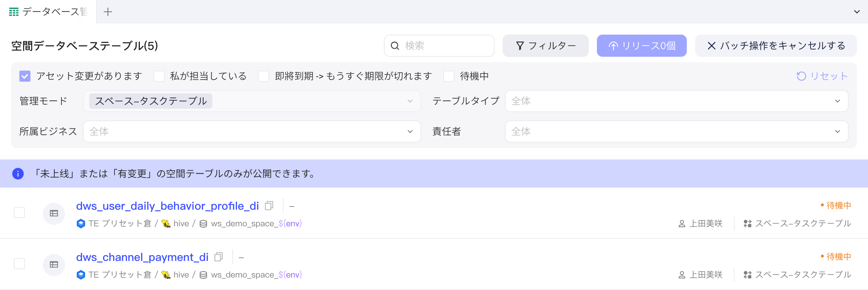The width and height of the screenshot is (868, 290).
Task: Open the フィルター filter button
Action: [x=545, y=46]
